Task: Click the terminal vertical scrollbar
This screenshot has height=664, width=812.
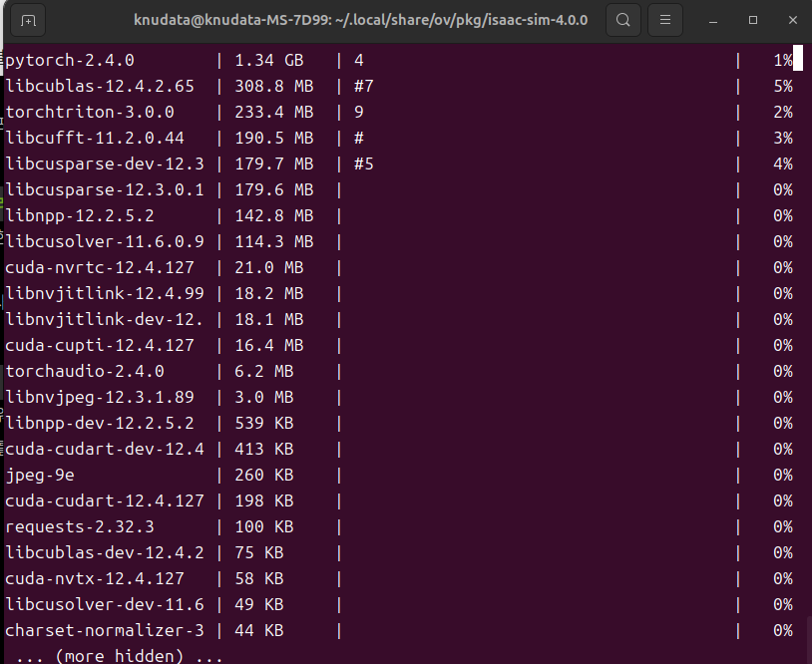Action: (809, 639)
